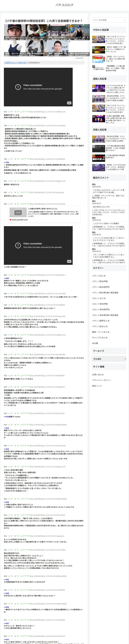
Task: Open the パチンコまとめ category
Action: pyautogui.click(x=99, y=276)
